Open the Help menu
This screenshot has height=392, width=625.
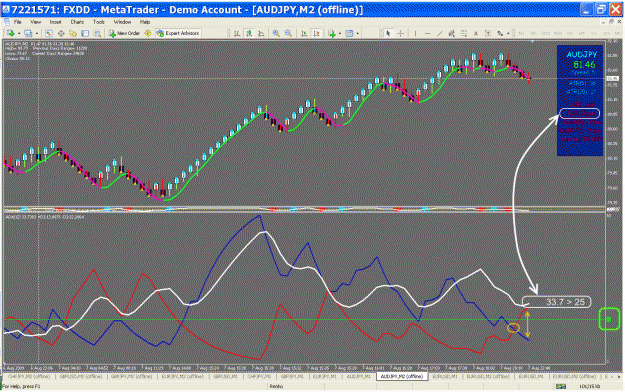click(145, 22)
